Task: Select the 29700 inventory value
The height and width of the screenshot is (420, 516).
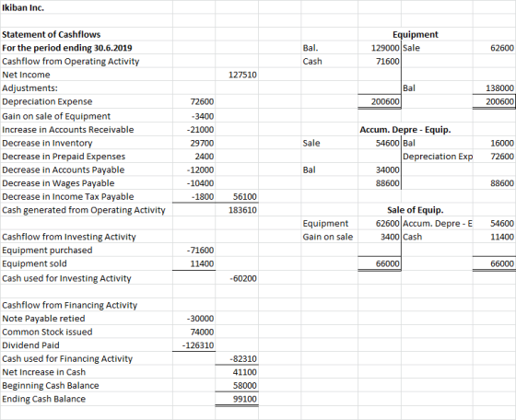Action: [202, 144]
